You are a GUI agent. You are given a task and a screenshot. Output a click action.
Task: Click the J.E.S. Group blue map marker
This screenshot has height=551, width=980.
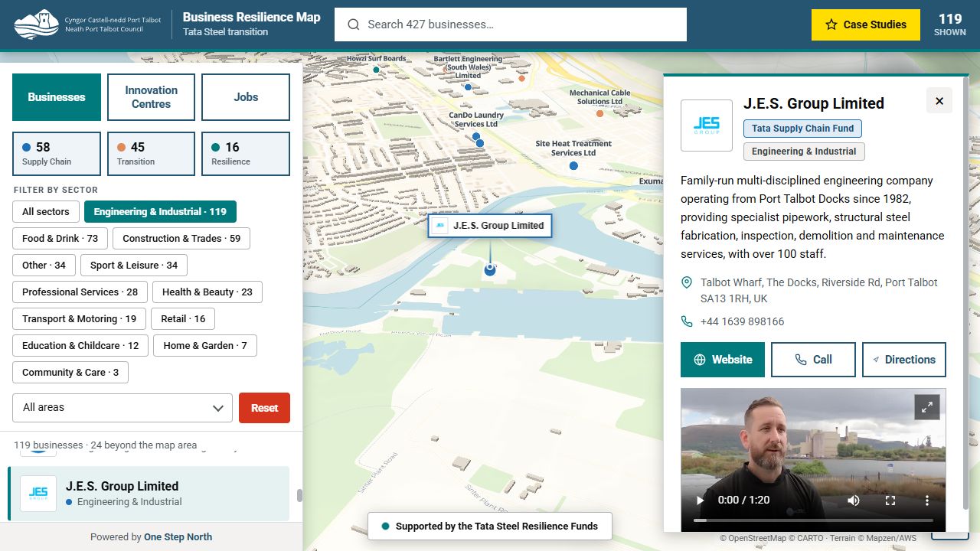(490, 269)
